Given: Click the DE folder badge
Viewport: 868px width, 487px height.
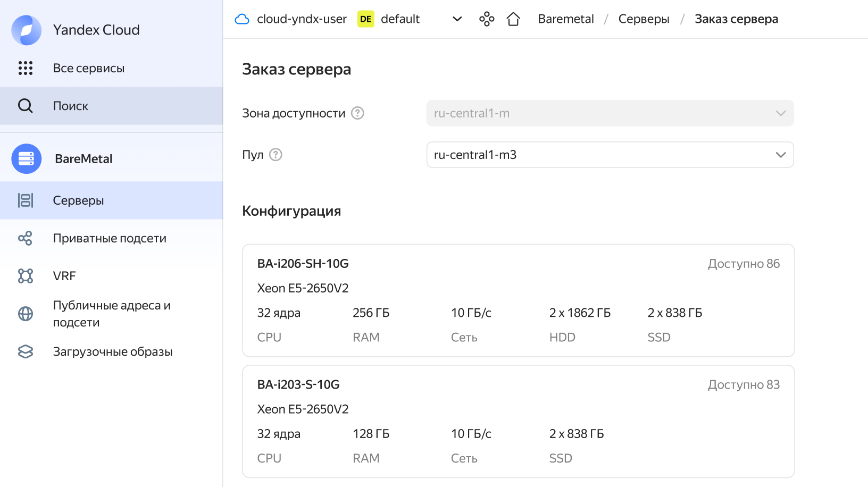Looking at the screenshot, I should coord(366,19).
